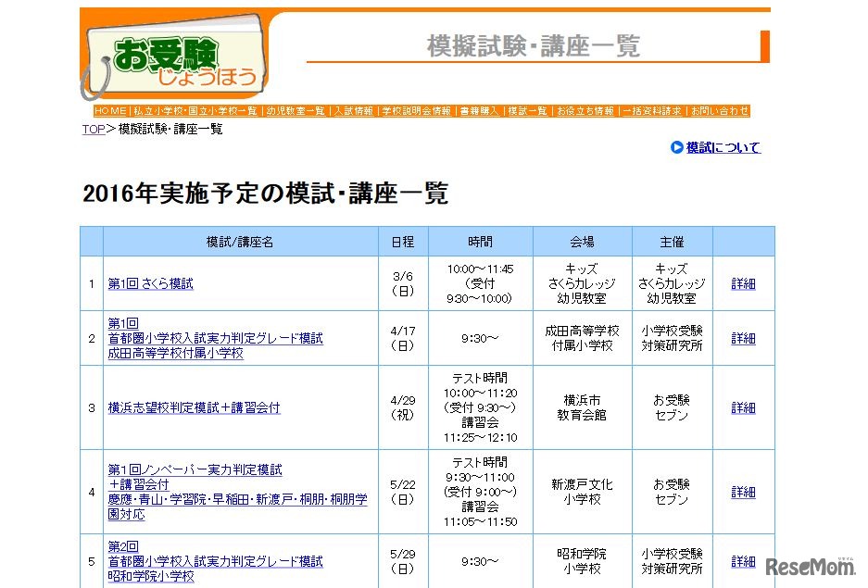Open the HOME navigation menu item
868x588 pixels.
coord(111,110)
